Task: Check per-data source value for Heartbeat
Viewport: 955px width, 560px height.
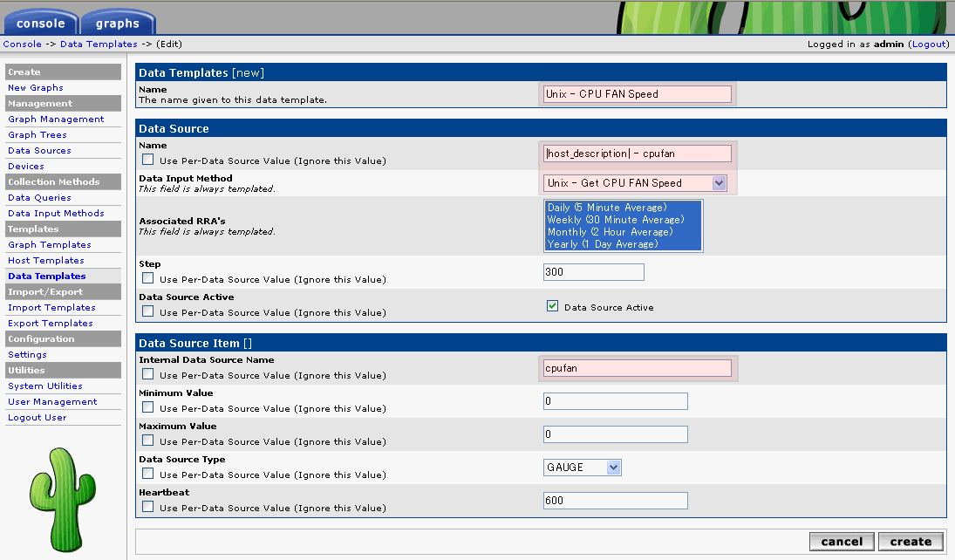Action: 148,508
